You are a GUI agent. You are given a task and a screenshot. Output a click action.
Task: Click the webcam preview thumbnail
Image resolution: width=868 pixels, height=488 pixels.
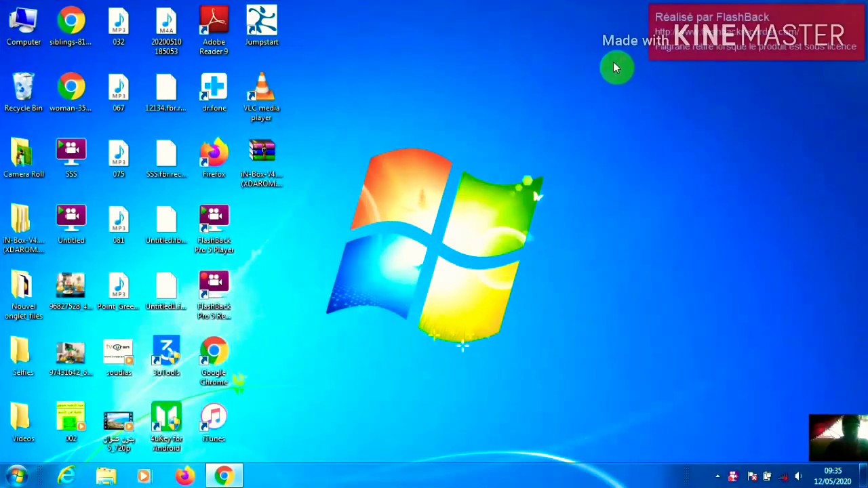838,438
